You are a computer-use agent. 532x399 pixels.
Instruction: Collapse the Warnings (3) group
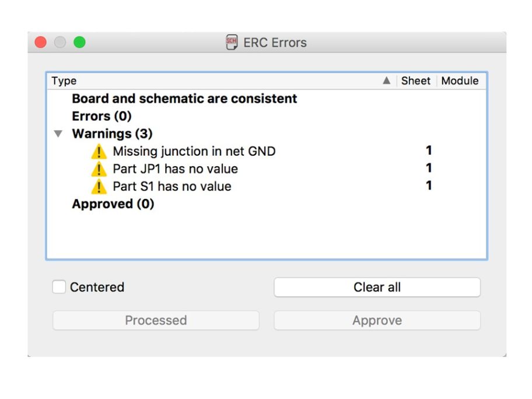pos(58,134)
